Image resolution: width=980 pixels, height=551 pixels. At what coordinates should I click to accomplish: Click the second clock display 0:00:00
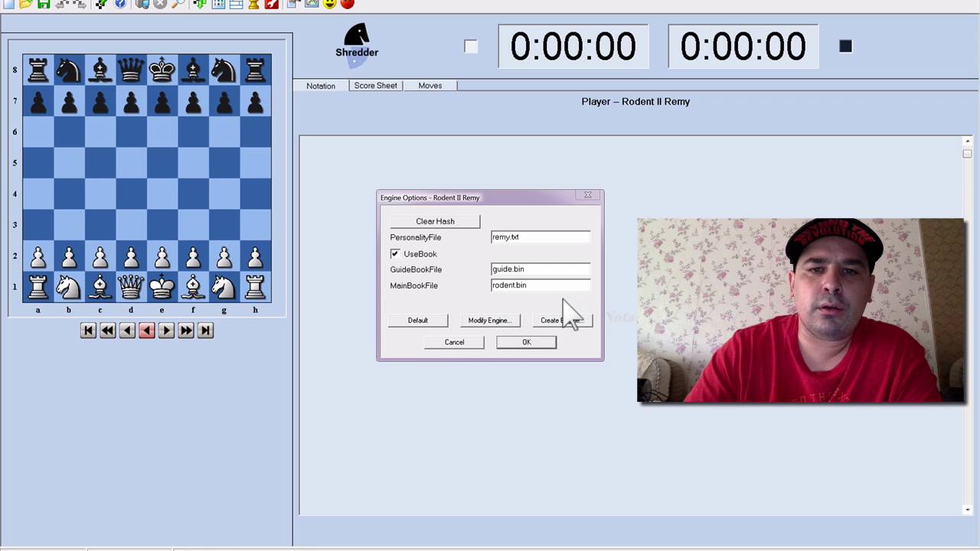(743, 47)
